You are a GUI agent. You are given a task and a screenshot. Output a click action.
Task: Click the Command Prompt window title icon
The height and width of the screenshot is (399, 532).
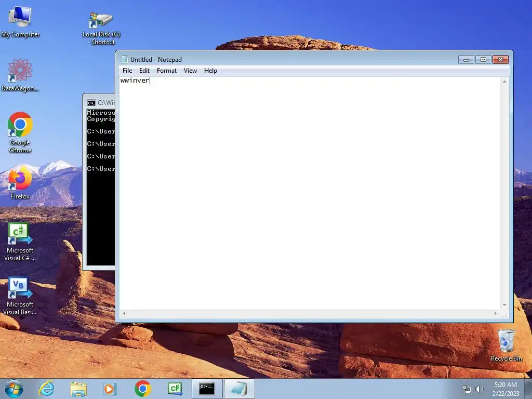(91, 103)
